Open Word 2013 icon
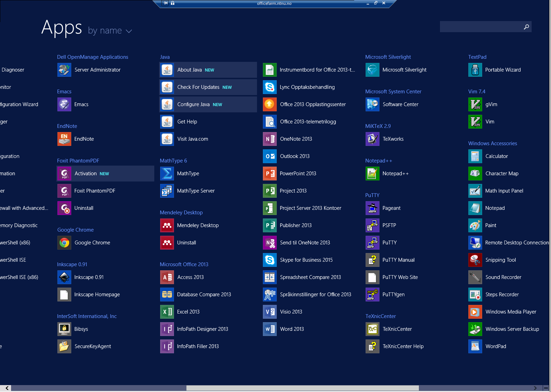Viewport: 551px width, 392px height. point(270,329)
